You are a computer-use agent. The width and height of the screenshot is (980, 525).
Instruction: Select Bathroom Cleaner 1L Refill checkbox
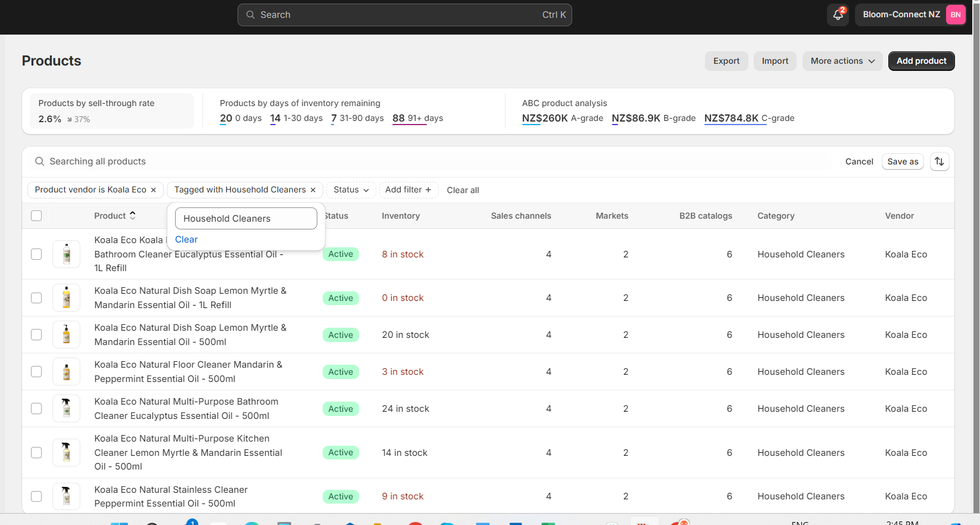(36, 254)
